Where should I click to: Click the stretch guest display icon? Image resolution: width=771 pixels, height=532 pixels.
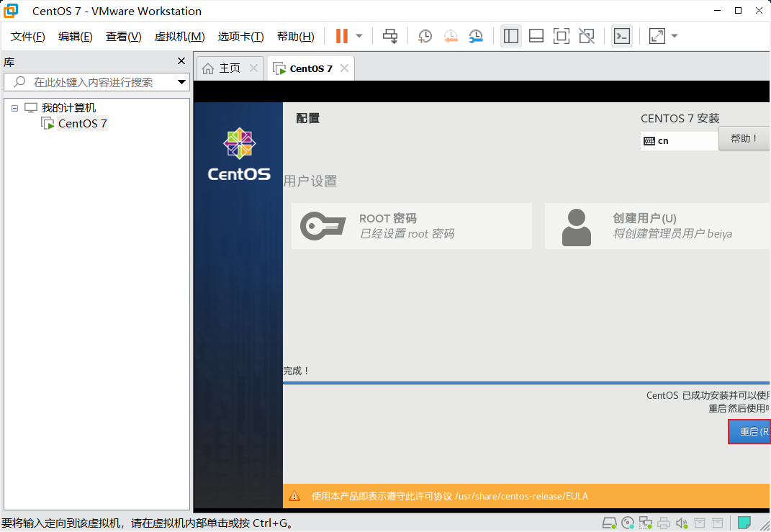click(657, 36)
